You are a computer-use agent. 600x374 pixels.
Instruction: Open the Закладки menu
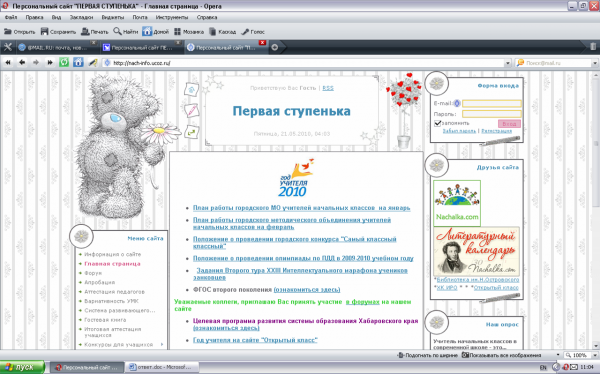pos(81,17)
